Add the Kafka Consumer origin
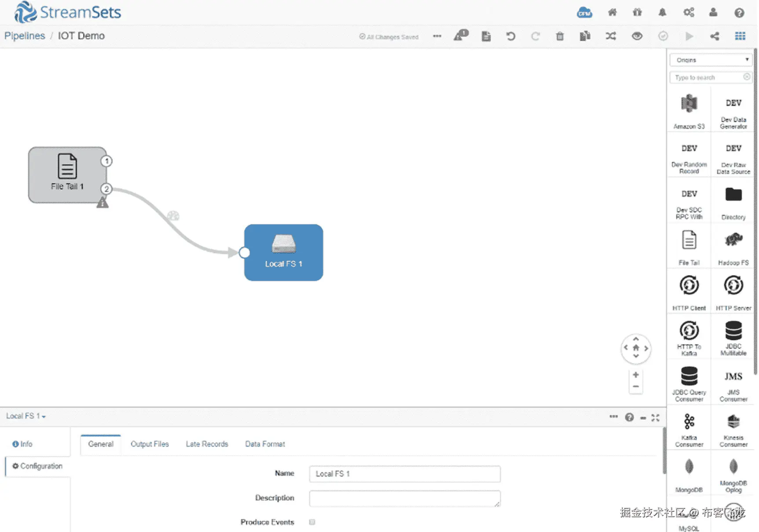Viewport: 759px width, 532px height. click(x=689, y=429)
